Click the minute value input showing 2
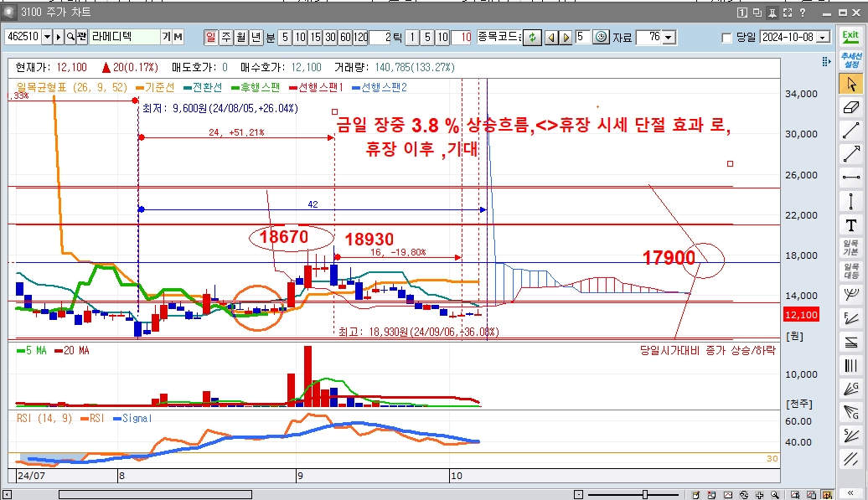 click(380, 37)
